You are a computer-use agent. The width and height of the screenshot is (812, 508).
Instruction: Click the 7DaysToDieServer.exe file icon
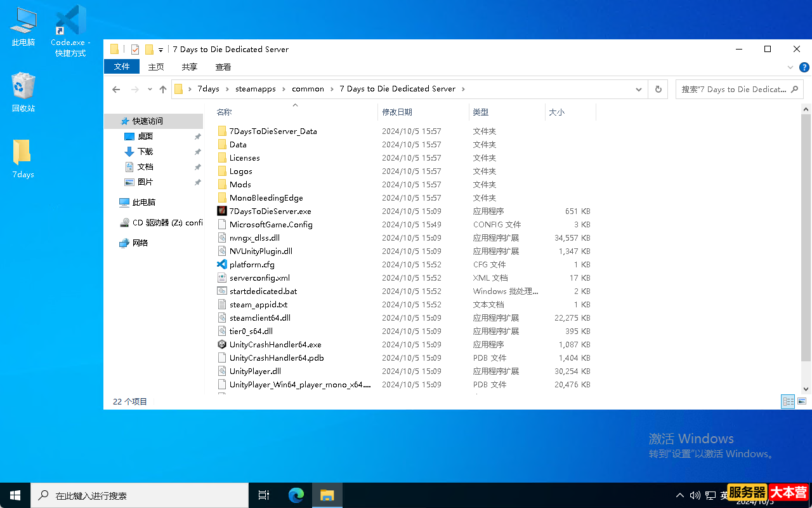pyautogui.click(x=222, y=211)
